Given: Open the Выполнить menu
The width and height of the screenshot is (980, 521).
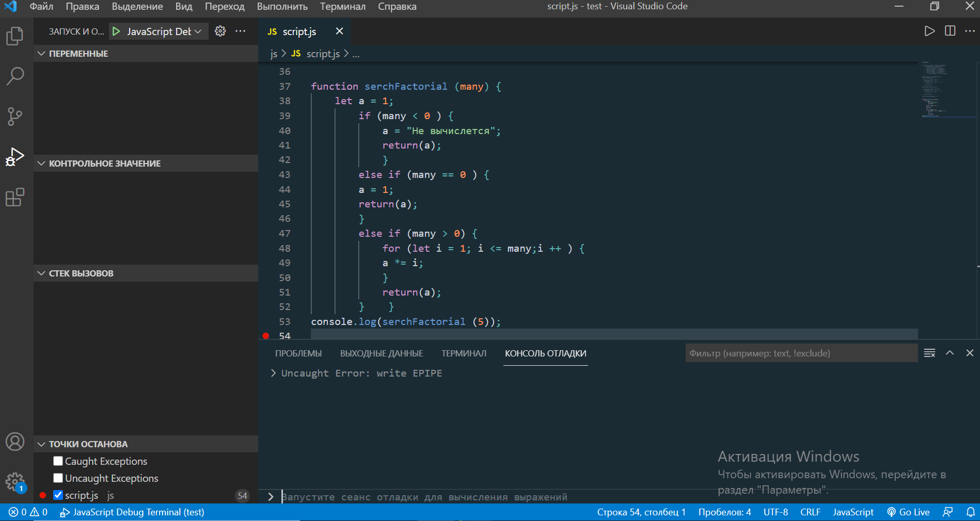Looking at the screenshot, I should 282,7.
